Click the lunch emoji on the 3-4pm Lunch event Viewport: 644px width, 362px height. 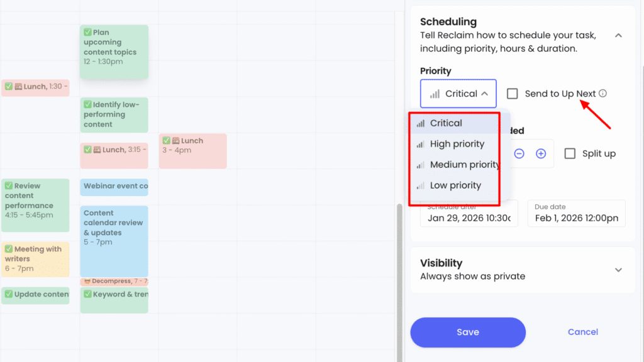[177, 140]
